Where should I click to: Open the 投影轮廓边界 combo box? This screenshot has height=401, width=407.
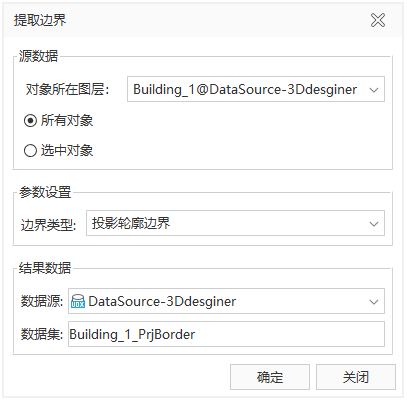click(235, 223)
